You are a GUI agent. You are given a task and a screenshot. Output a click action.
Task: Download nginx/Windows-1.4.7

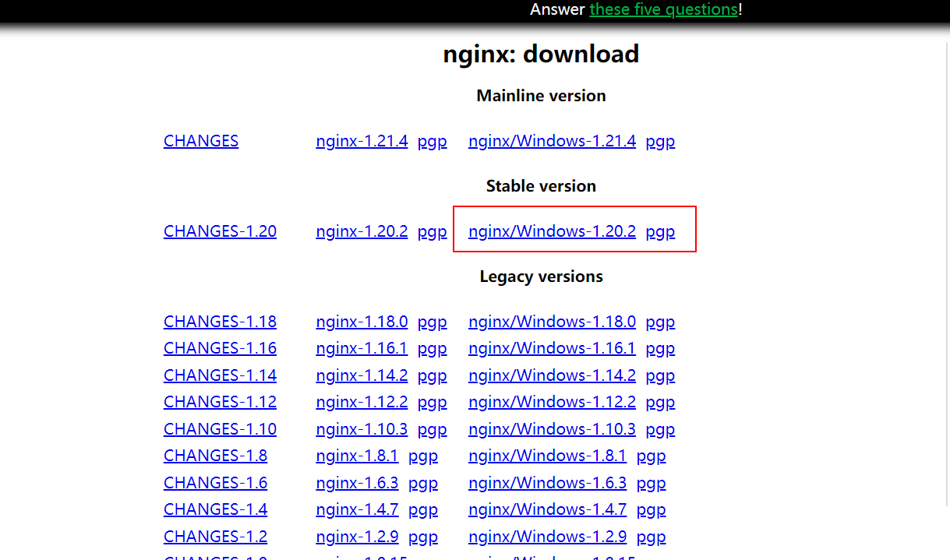click(x=547, y=509)
